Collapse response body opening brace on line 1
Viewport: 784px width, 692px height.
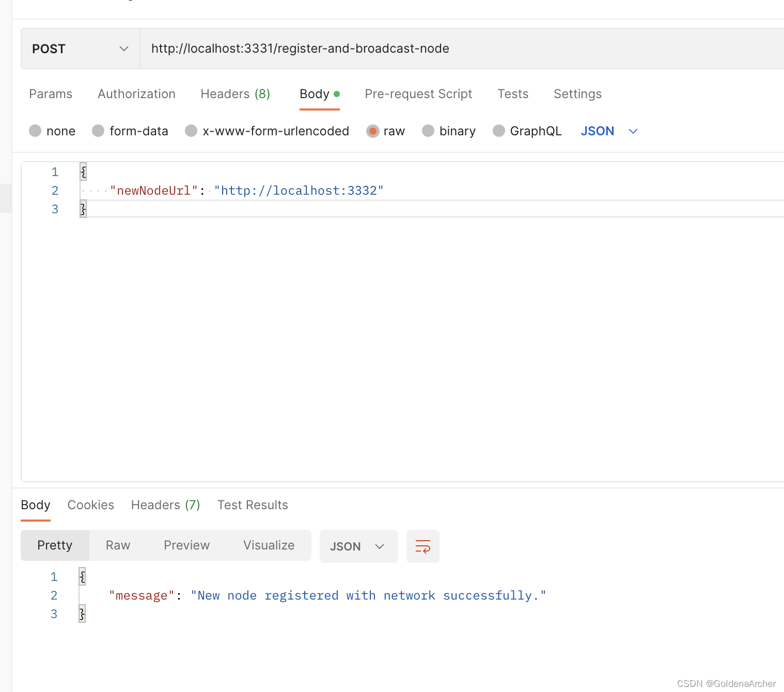(x=82, y=576)
